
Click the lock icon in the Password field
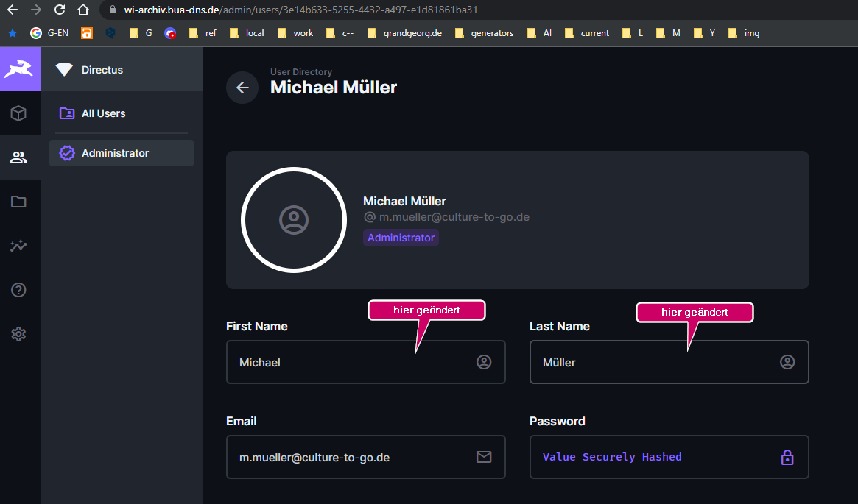pyautogui.click(x=787, y=457)
